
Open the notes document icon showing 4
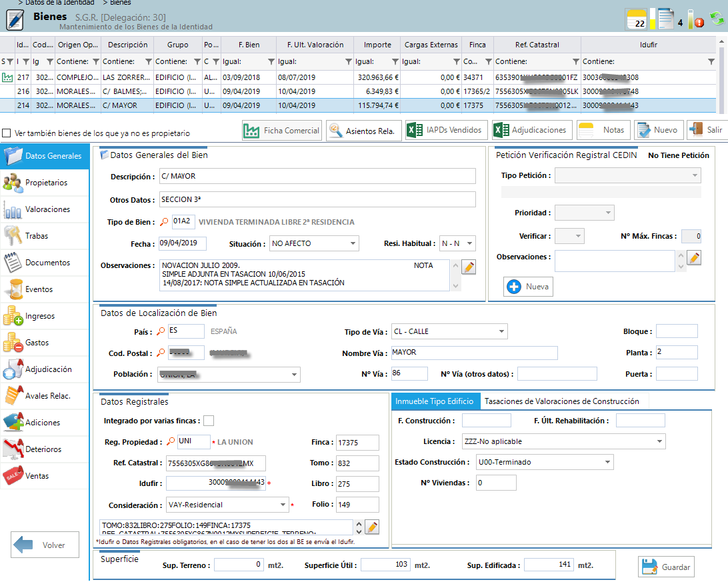click(665, 19)
